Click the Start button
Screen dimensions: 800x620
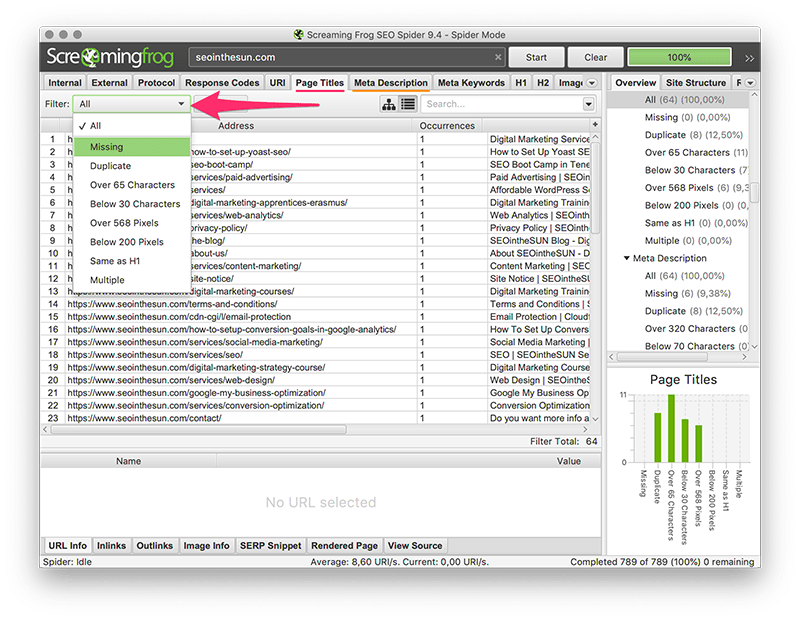click(x=536, y=57)
